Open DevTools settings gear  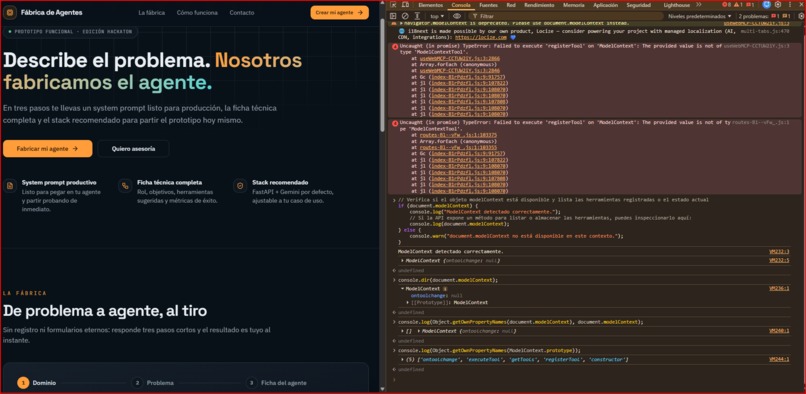click(778, 5)
